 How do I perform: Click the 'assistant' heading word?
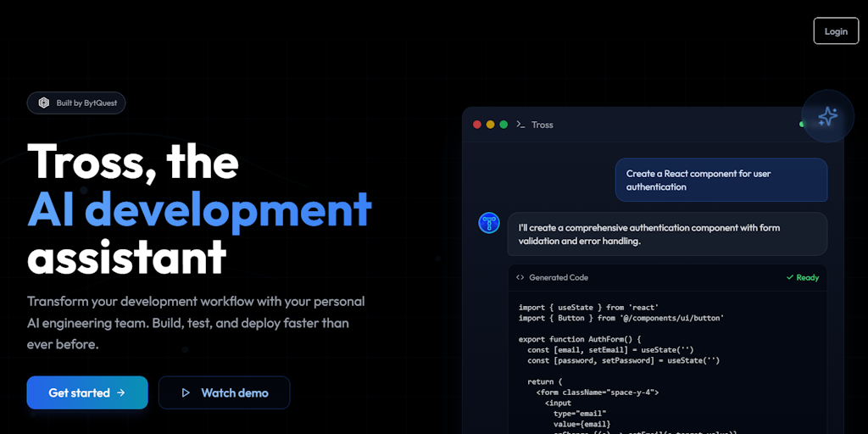pos(127,257)
